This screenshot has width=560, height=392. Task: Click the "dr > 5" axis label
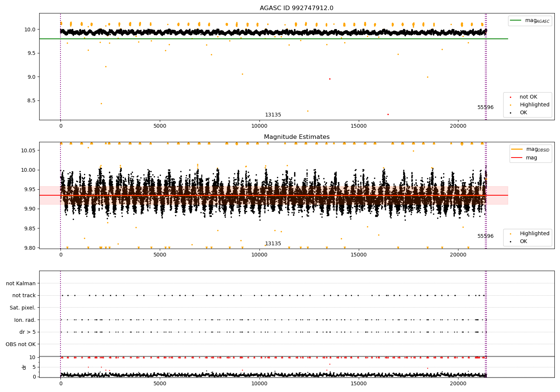pyautogui.click(x=28, y=332)
